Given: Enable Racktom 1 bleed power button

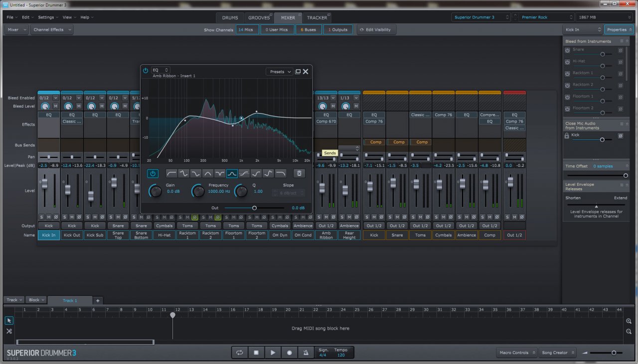Looking at the screenshot, I should (x=567, y=74).
